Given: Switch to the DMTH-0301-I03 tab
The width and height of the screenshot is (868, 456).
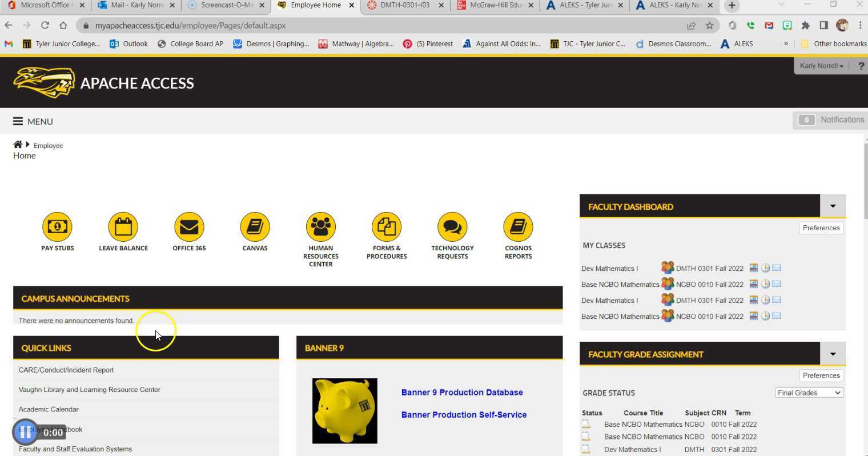Looking at the screenshot, I should coord(405,5).
